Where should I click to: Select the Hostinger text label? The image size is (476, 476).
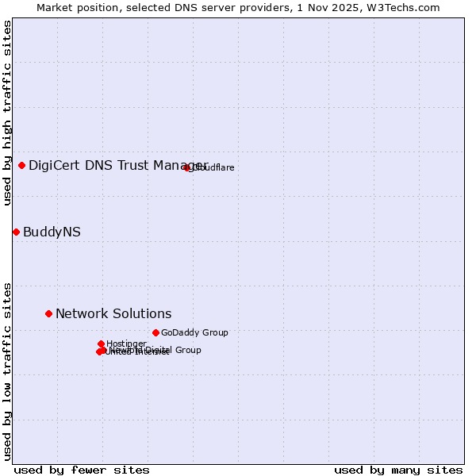click(127, 343)
